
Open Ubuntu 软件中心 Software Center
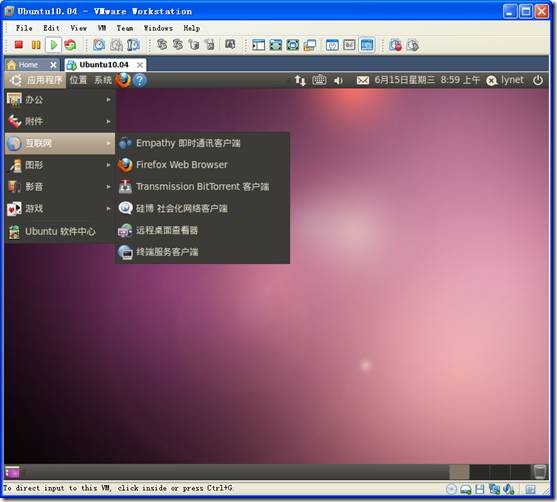pos(60,232)
